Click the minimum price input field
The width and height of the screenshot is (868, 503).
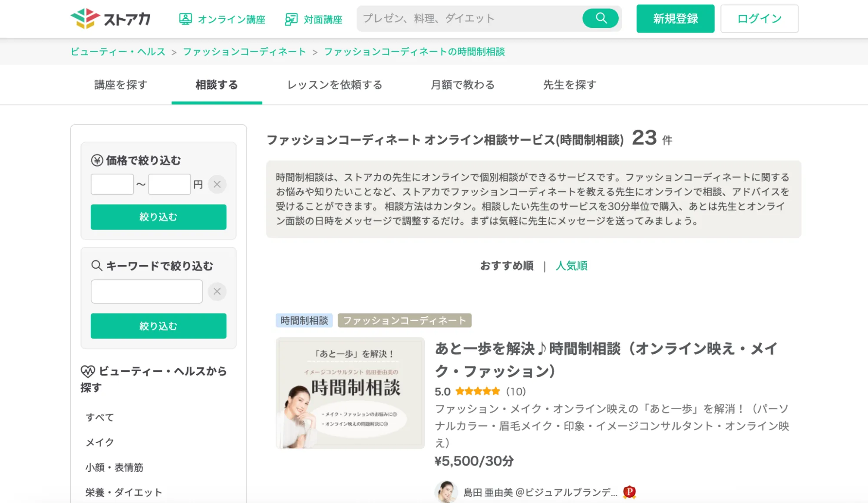tap(112, 184)
